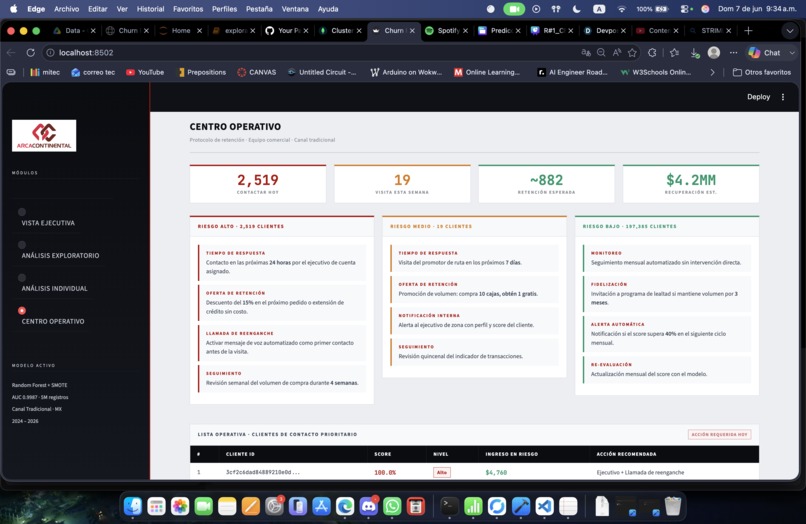
Task: Click the Arca Continental logo
Action: [x=44, y=136]
